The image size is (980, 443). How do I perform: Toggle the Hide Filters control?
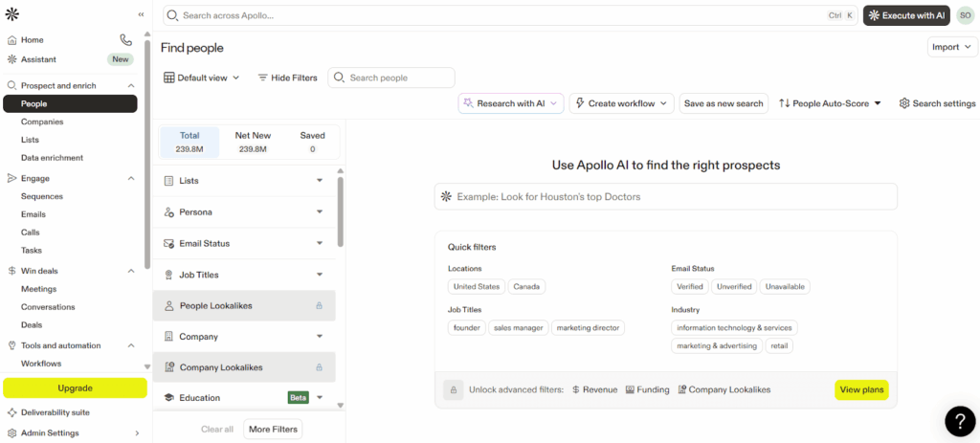pyautogui.click(x=287, y=78)
